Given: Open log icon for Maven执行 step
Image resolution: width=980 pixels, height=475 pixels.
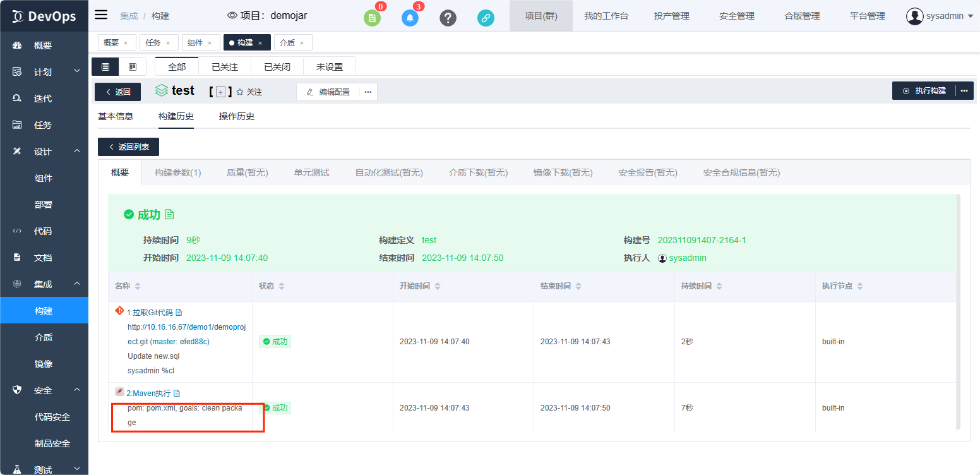Looking at the screenshot, I should 177,393.
